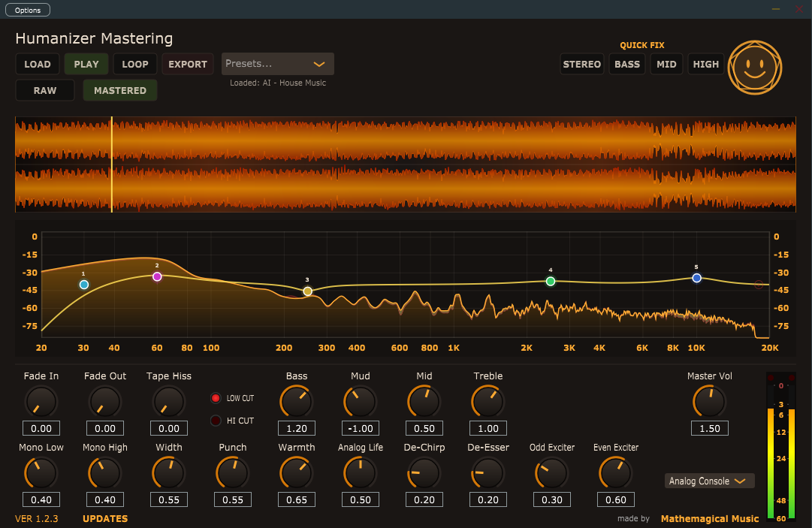Select EQ band 4 green node

point(551,281)
